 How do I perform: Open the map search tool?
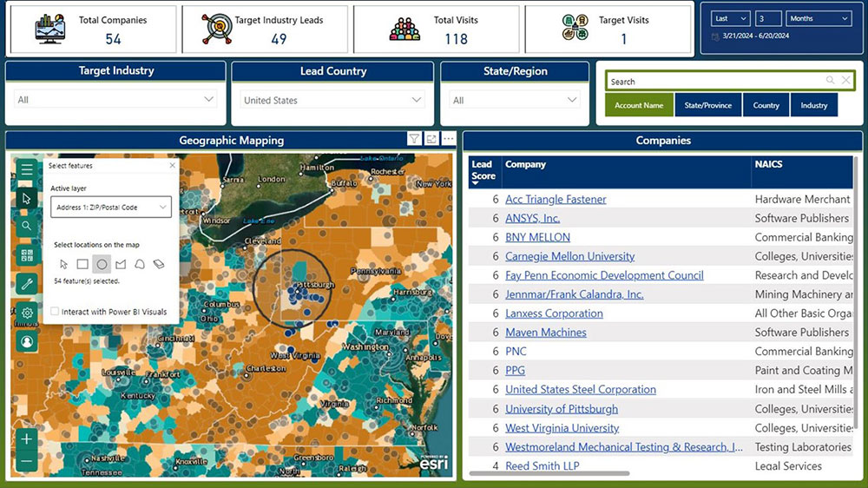27,227
